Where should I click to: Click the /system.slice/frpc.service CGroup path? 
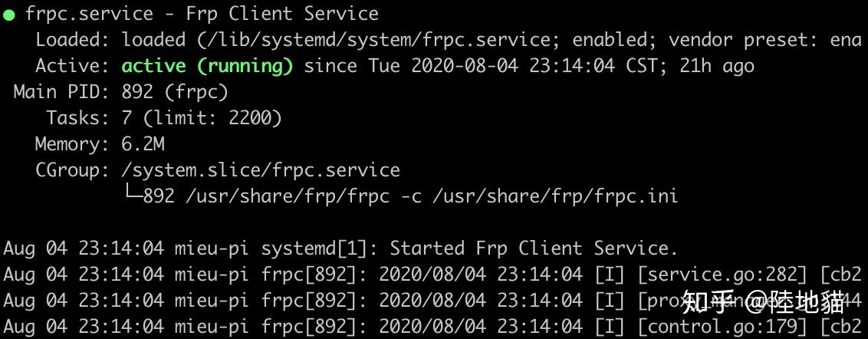tap(261, 170)
